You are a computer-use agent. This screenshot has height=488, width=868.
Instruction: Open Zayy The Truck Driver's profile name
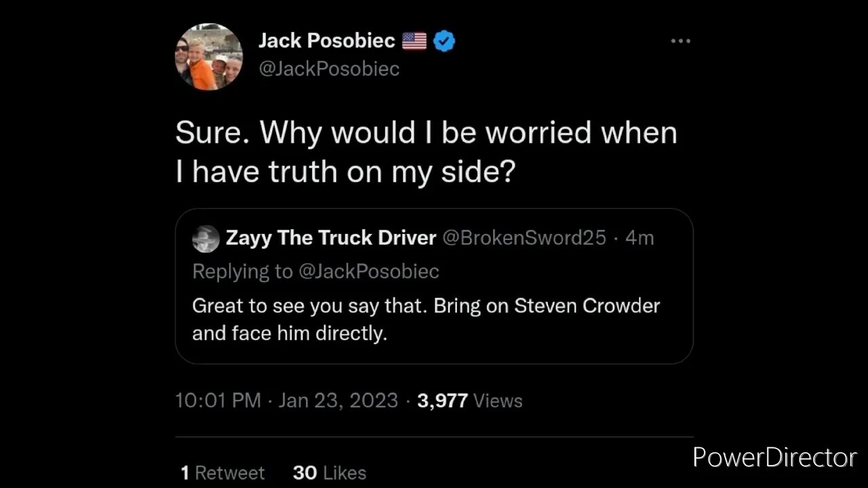330,238
